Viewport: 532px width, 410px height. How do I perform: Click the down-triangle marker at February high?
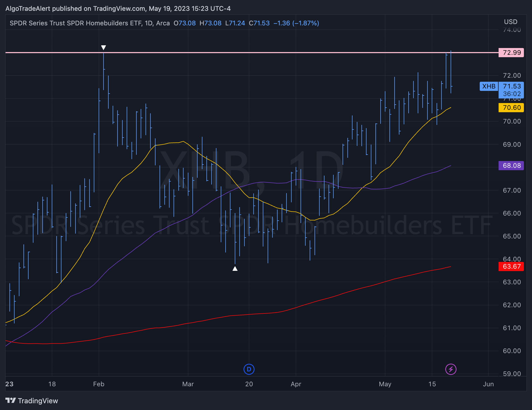tap(103, 48)
